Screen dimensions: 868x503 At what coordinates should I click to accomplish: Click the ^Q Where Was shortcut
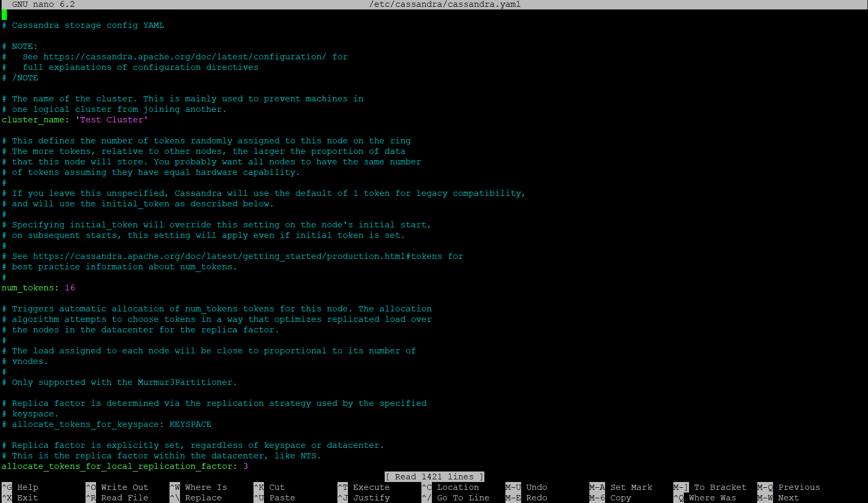click(x=705, y=498)
